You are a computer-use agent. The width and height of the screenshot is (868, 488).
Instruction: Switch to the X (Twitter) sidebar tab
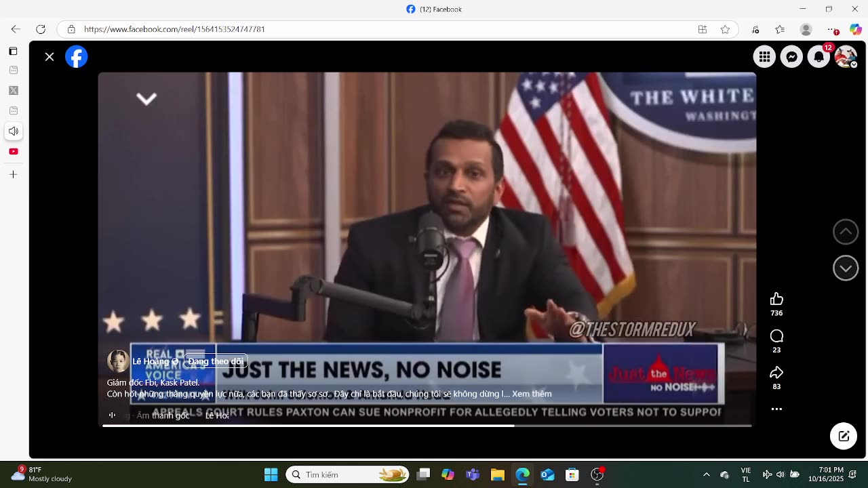[x=13, y=90]
